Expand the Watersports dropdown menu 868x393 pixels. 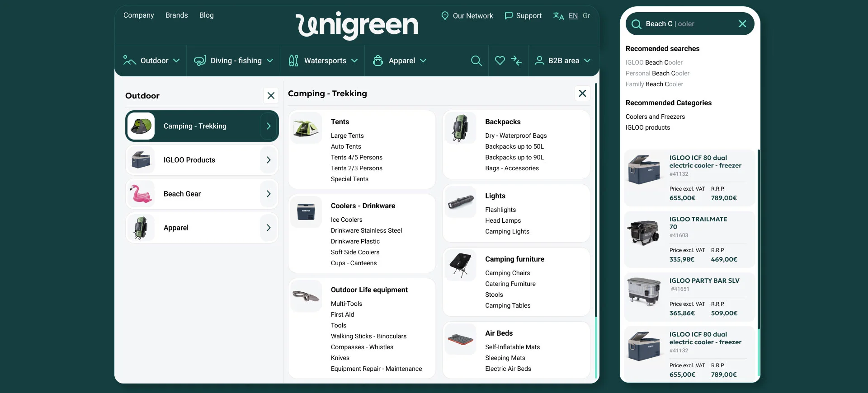tap(323, 61)
